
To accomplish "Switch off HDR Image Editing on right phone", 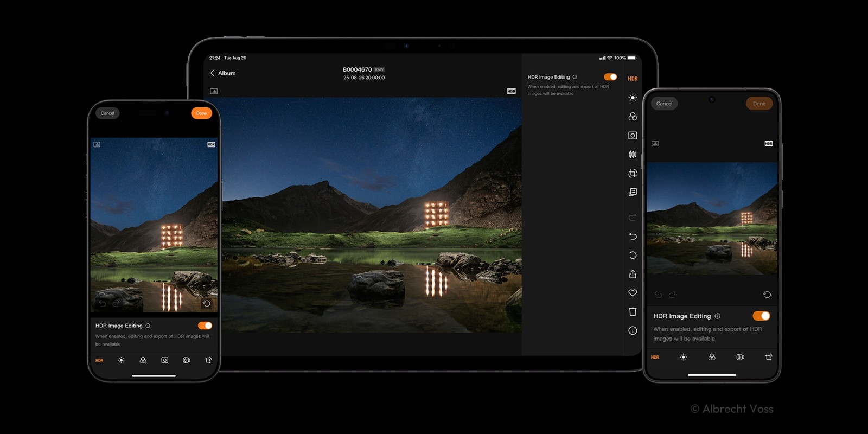I will [x=761, y=316].
